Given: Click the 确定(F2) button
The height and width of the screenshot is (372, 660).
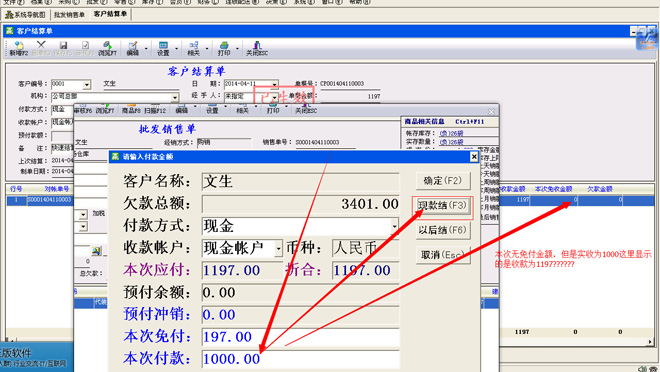Looking at the screenshot, I should tap(442, 181).
